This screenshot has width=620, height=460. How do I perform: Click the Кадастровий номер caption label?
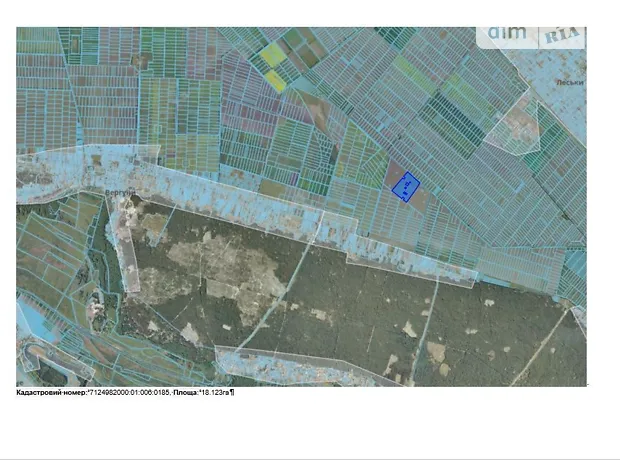51,393
